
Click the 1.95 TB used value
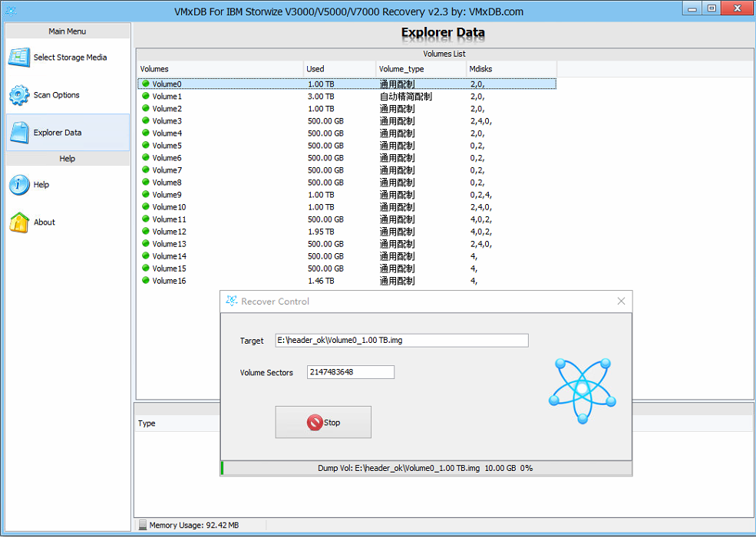pos(321,232)
